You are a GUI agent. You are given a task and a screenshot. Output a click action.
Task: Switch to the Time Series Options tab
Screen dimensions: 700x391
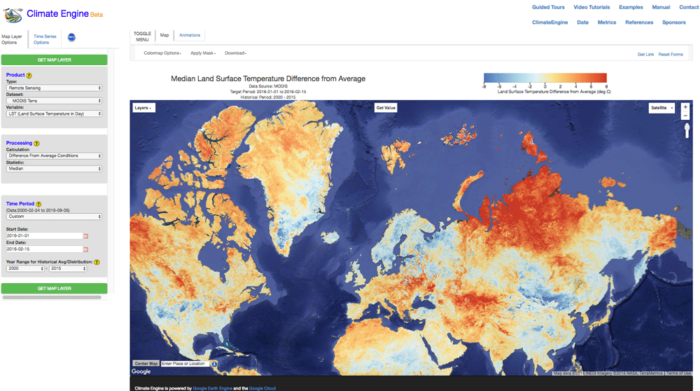point(45,39)
